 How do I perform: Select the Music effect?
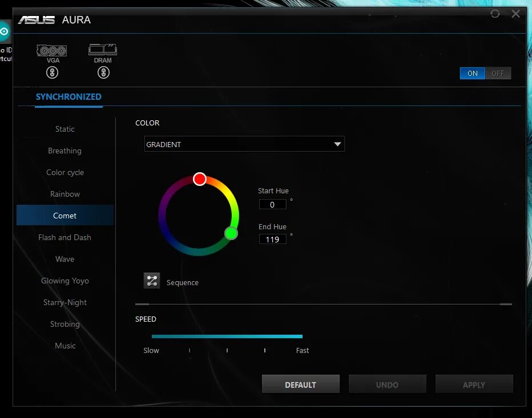65,346
